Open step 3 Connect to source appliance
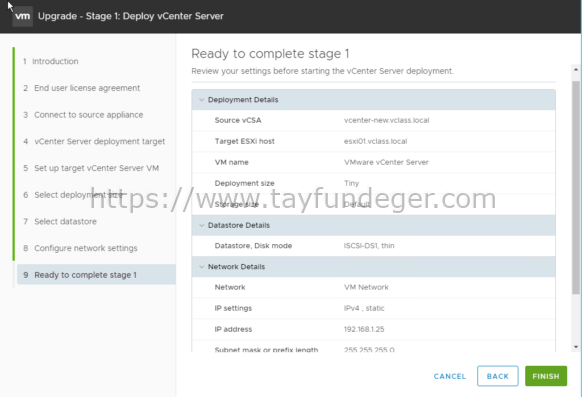This screenshot has width=582, height=397. (83, 115)
